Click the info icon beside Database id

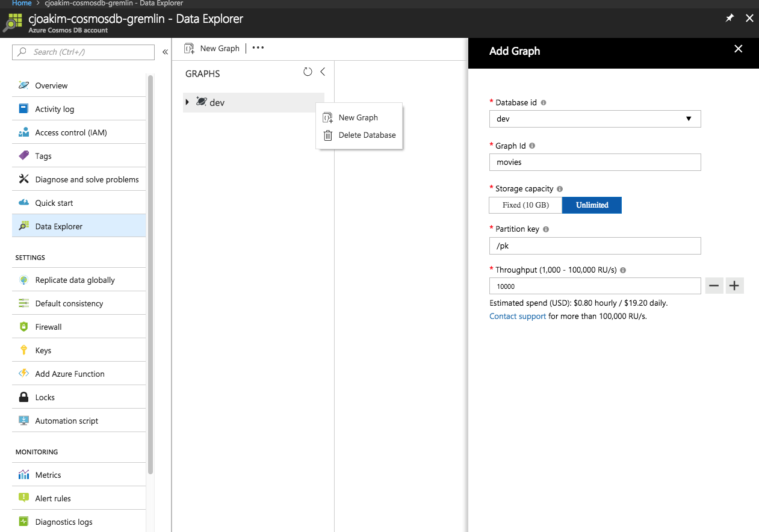point(544,103)
